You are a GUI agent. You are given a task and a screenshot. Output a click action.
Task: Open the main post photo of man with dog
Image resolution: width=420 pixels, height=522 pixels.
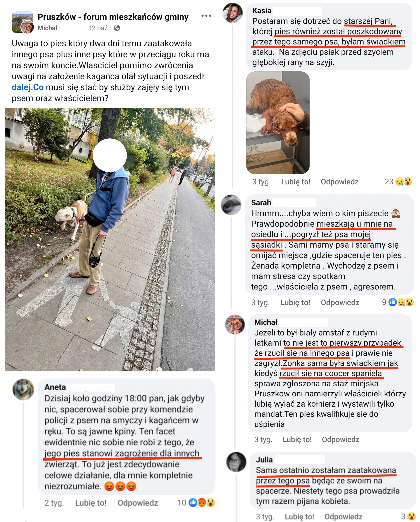(x=110, y=240)
